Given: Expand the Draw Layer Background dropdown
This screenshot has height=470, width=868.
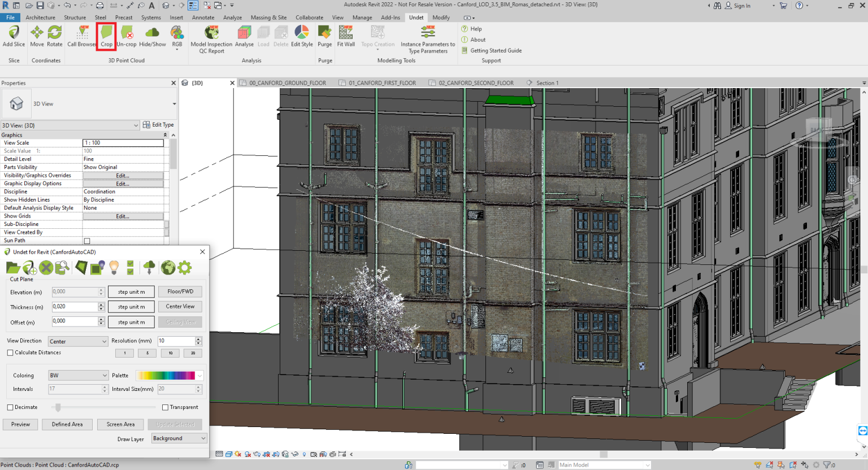Looking at the screenshot, I should [179, 438].
